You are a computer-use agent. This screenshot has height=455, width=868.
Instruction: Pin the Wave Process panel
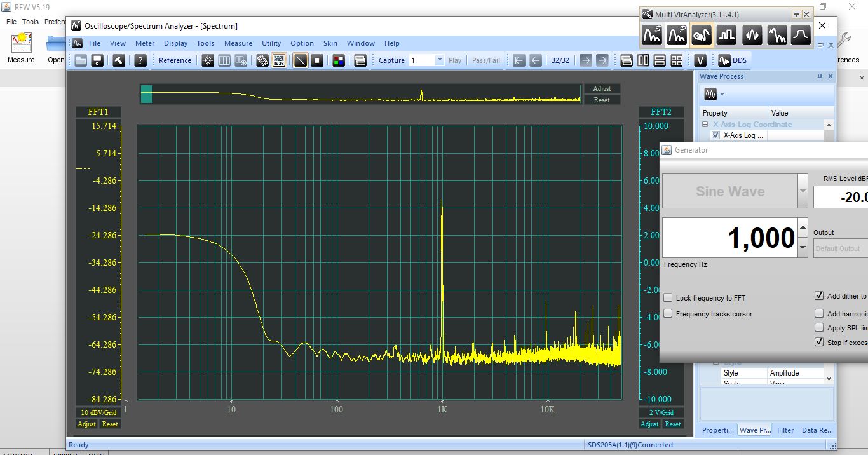coord(820,76)
